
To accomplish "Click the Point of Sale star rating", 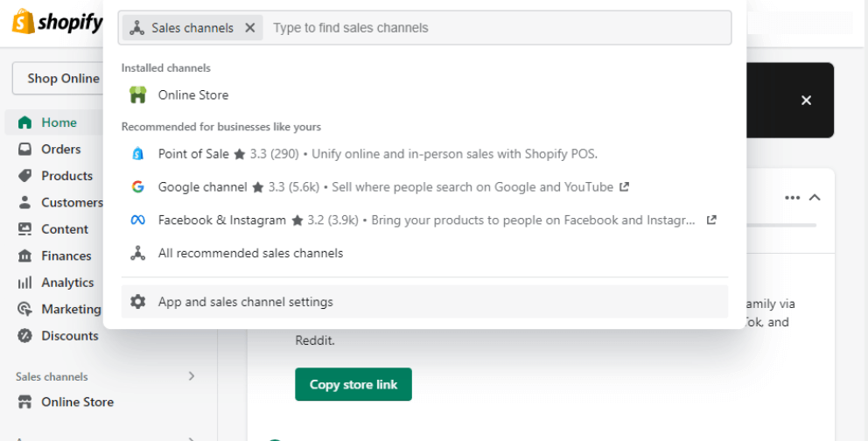I will (266, 154).
